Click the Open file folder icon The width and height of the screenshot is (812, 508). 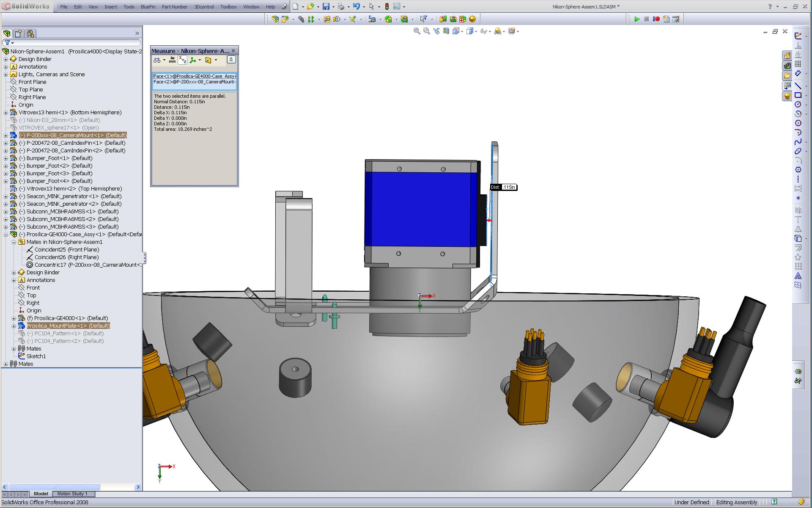tap(311, 6)
